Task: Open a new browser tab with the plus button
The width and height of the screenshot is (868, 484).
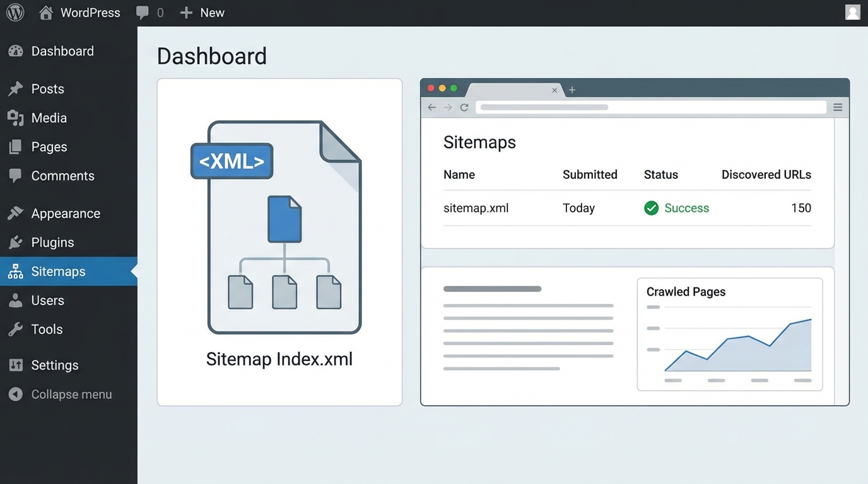Action: point(572,90)
